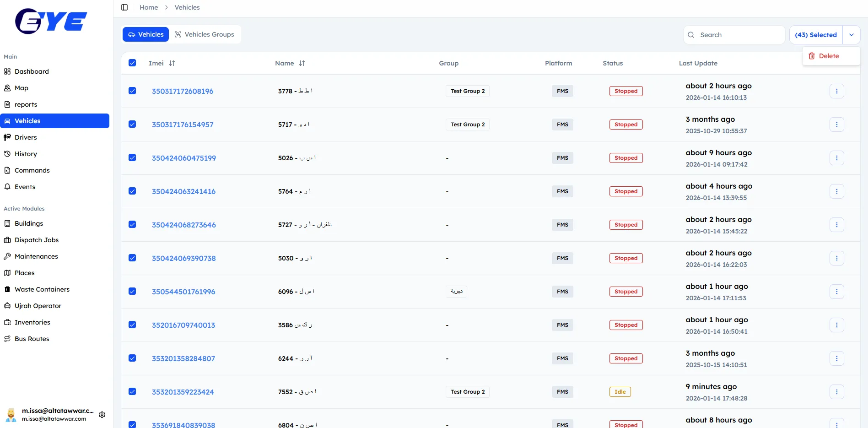The width and height of the screenshot is (868, 428).
Task: Open more options for vehicle 350424068273646
Action: pos(836,225)
